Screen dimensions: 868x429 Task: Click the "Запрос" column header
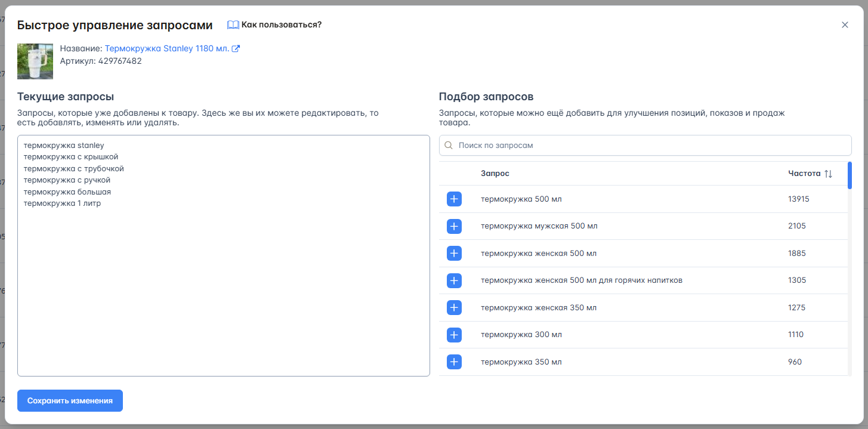(495, 174)
